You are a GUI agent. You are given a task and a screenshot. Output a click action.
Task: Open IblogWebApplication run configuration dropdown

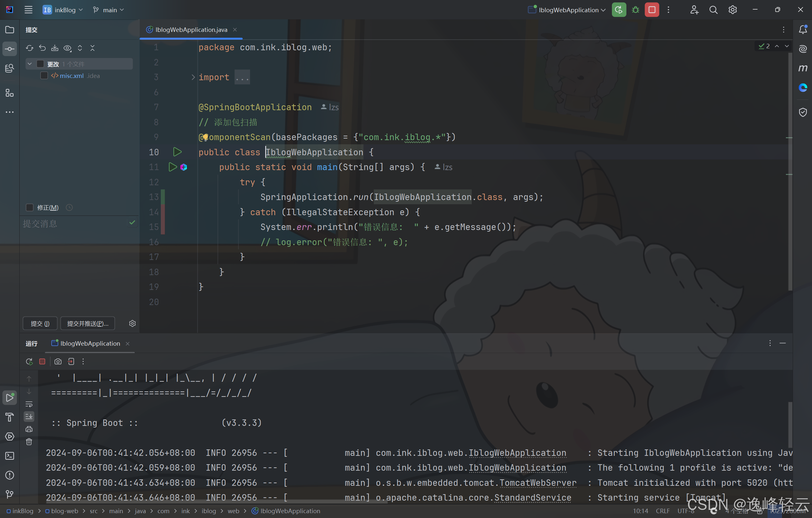(x=566, y=10)
